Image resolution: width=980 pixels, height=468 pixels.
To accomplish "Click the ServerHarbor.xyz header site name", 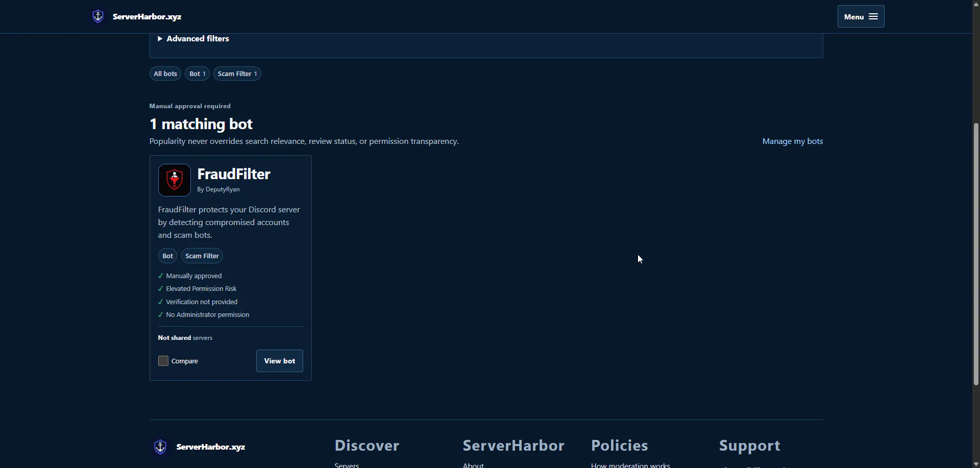I will [147, 16].
